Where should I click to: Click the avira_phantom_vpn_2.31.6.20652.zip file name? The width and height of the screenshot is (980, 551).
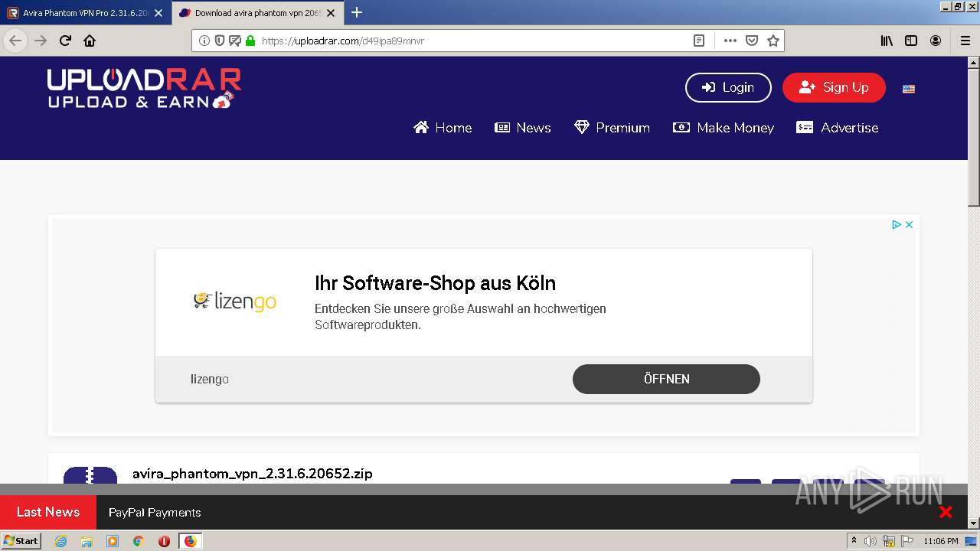tap(253, 474)
